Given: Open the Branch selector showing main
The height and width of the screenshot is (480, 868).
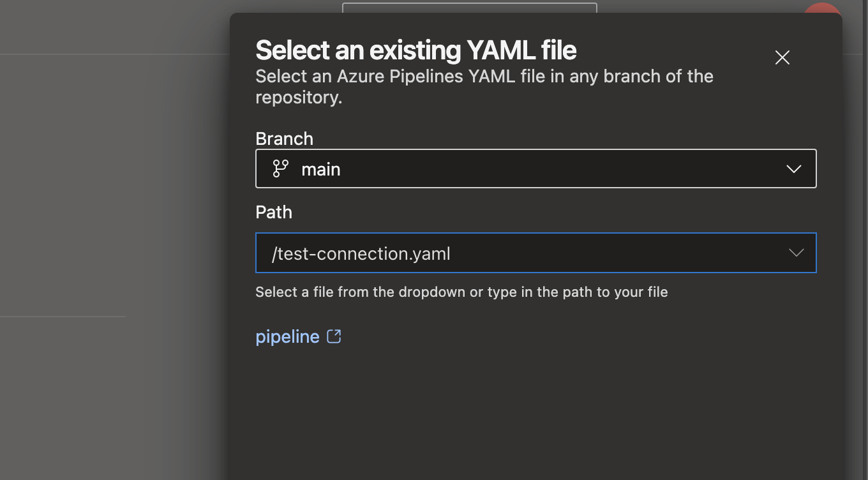Looking at the screenshot, I should click(536, 169).
